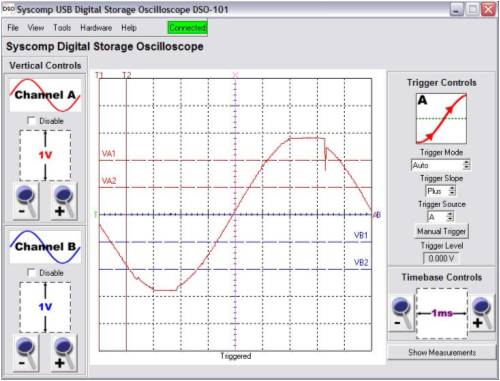Click the Trigger Level value field
The width and height of the screenshot is (500, 381).
(441, 258)
